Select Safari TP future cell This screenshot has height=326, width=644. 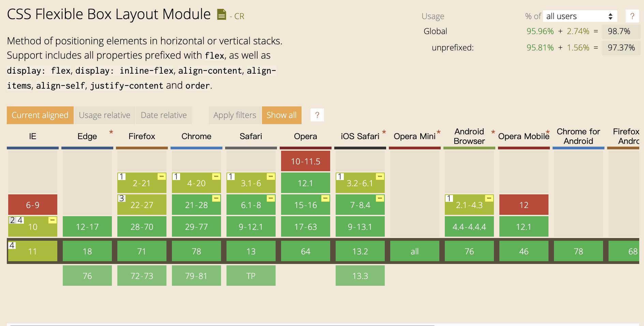click(251, 276)
